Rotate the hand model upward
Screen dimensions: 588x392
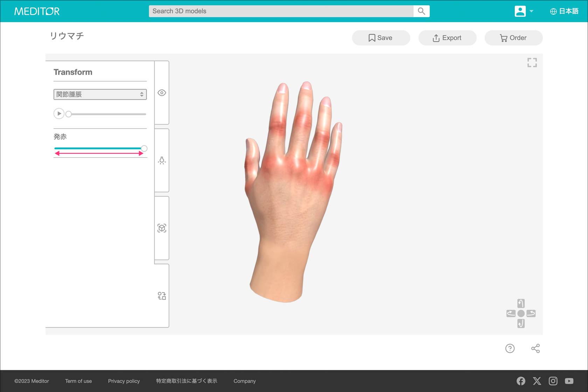[x=521, y=303]
